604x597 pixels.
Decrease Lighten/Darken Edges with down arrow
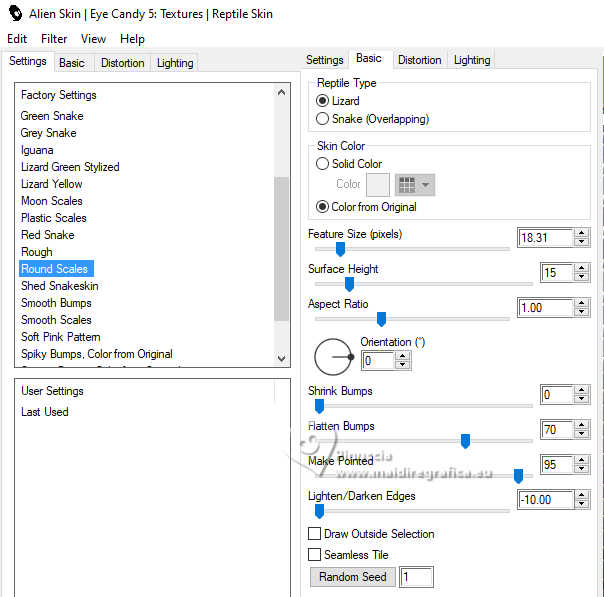tap(582, 504)
